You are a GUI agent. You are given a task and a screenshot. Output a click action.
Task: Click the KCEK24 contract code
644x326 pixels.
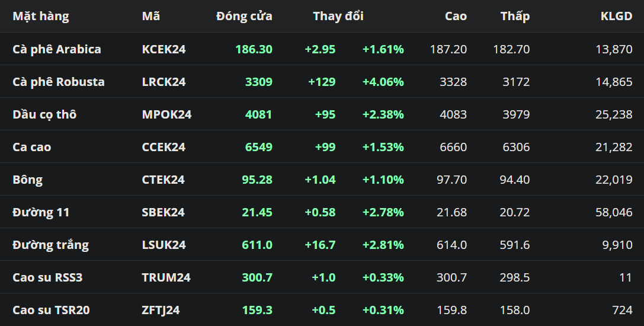coord(164,49)
